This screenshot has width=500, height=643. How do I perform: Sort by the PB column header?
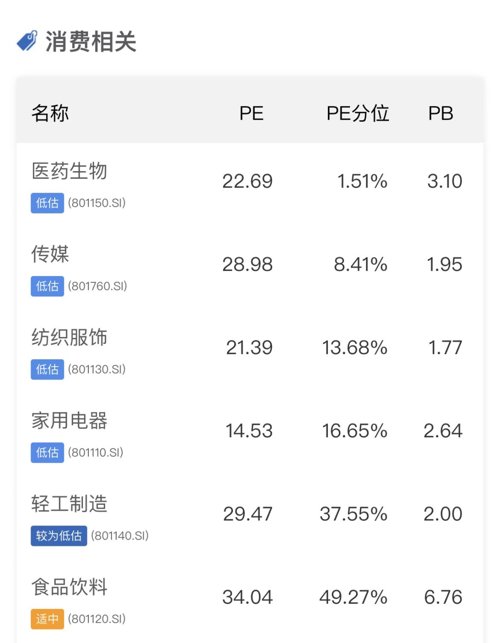coord(441,113)
